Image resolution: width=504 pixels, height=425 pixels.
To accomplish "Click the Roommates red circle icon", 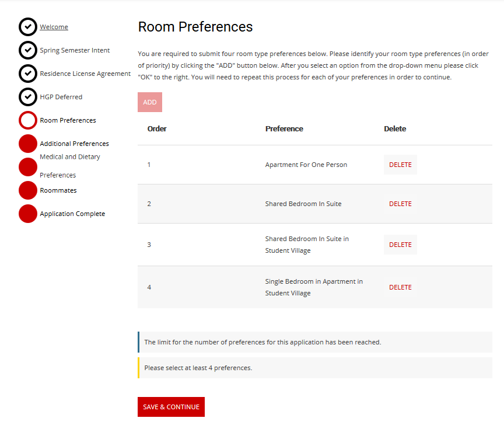I will 28,190.
